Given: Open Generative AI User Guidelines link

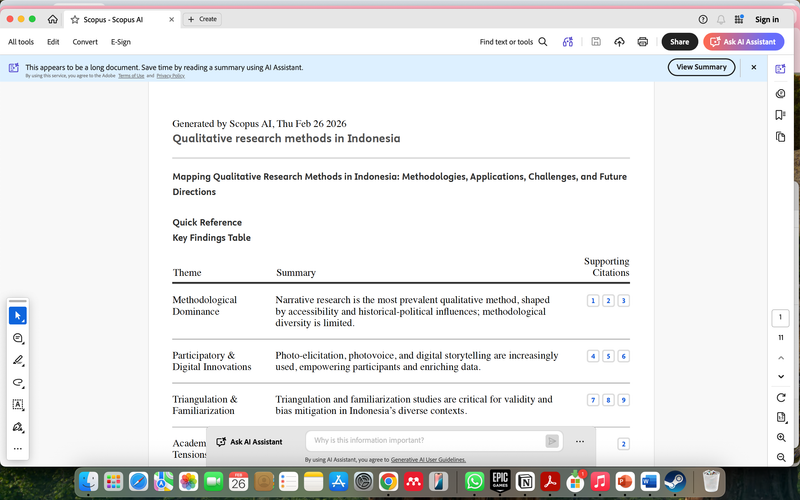Looking at the screenshot, I should click(428, 460).
